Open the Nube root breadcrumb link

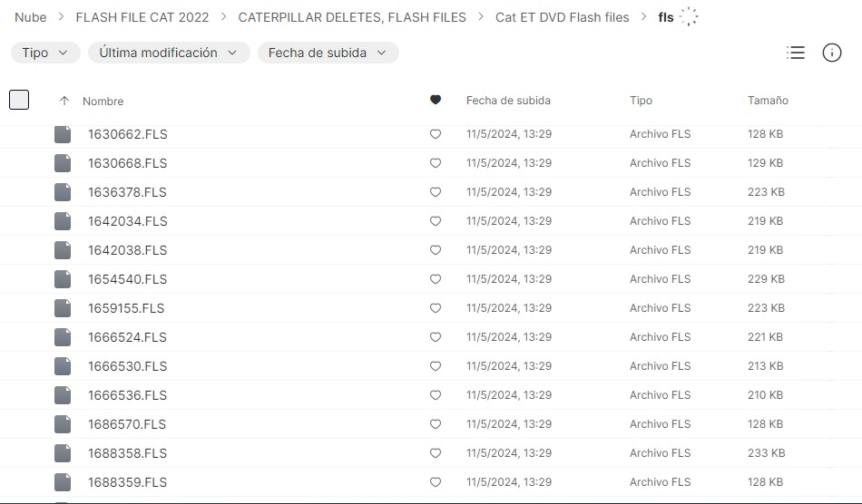(31, 17)
